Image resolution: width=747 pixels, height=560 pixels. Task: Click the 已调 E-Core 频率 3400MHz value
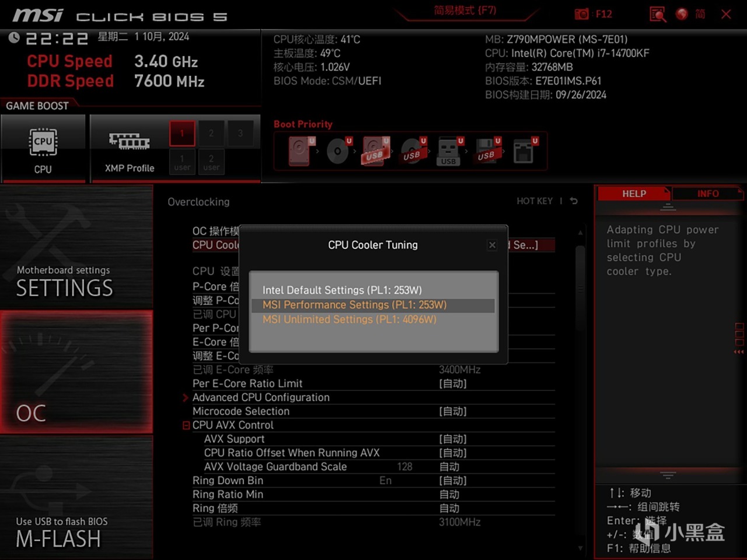pyautogui.click(x=460, y=370)
